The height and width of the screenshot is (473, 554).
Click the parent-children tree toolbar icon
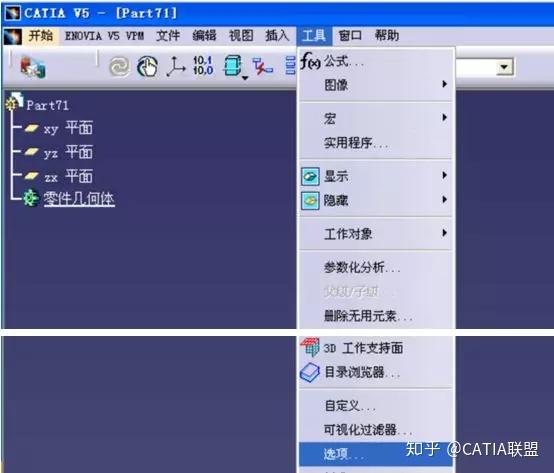coord(263,66)
